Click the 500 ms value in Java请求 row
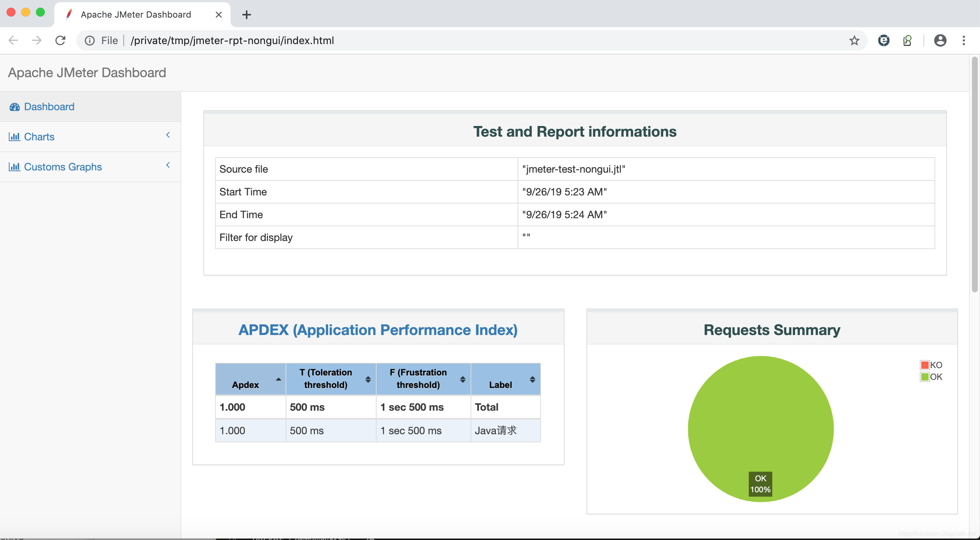The image size is (980, 540). 306,431
